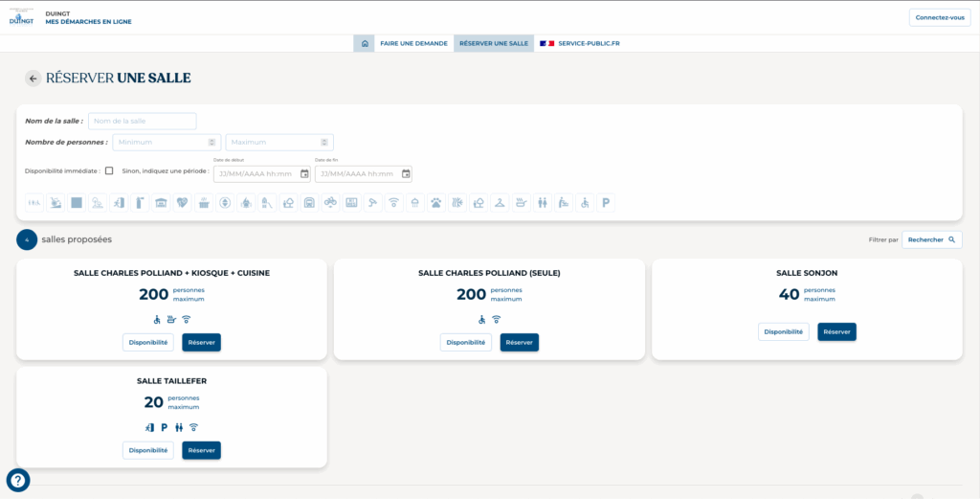Screen dimensions: 980x499
Task: Click the emergency exit filter icon
Action: [x=118, y=203]
